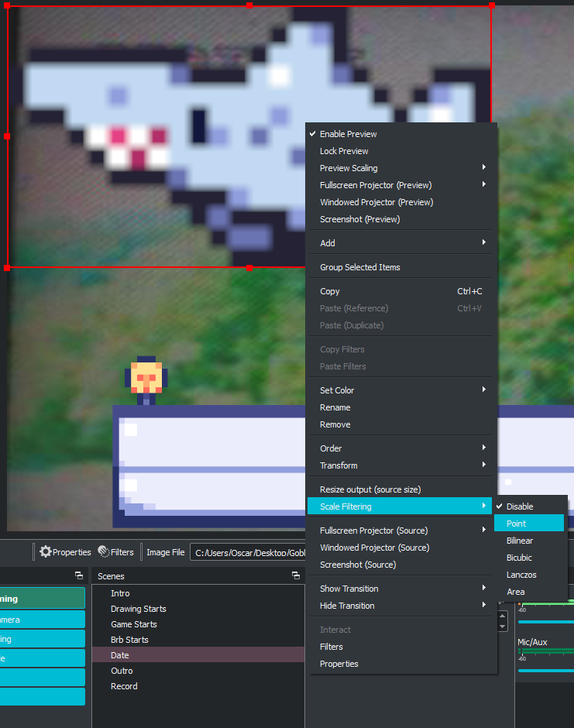Choose Bicubic scale filtering
Viewport: 574px width, 728px height.
(529, 558)
